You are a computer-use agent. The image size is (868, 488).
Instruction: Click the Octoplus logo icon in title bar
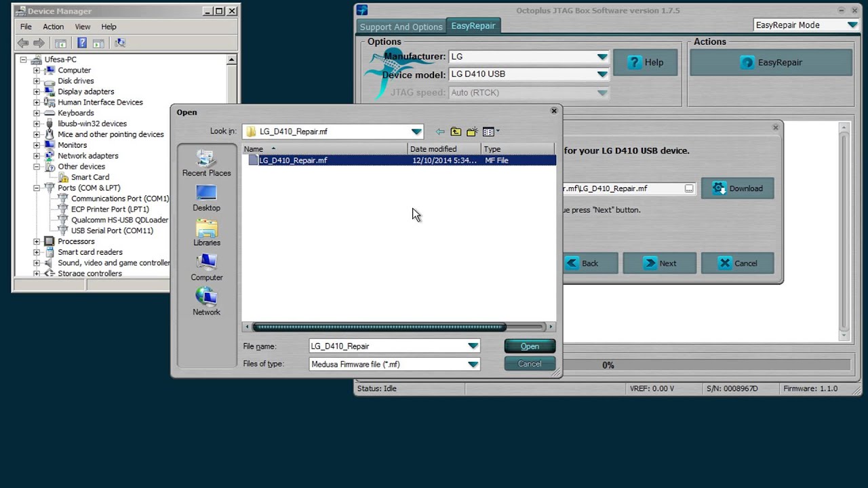362,9
